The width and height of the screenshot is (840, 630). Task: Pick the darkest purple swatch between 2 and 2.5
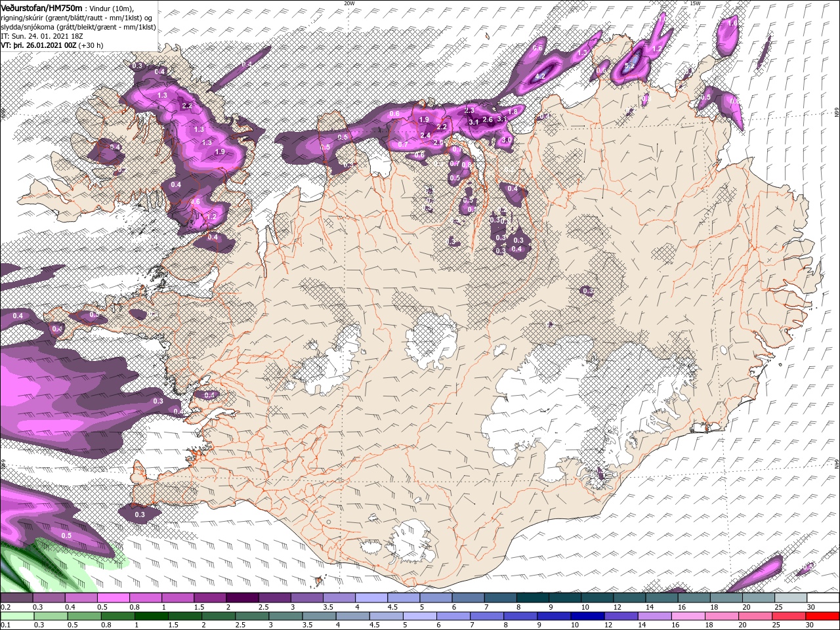242,598
